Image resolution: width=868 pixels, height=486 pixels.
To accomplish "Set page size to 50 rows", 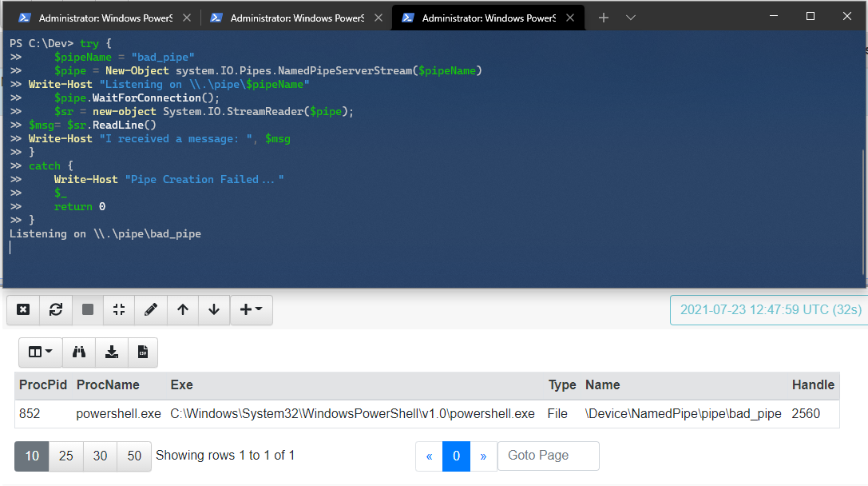I will point(134,456).
